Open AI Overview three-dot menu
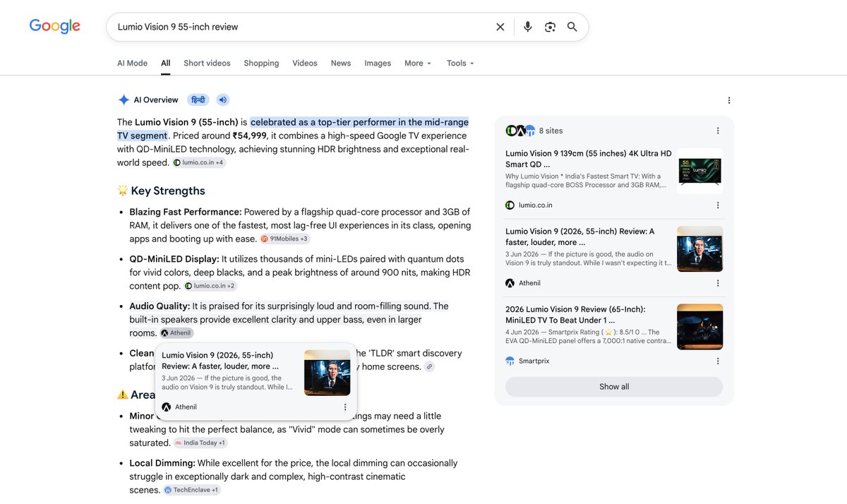The height and width of the screenshot is (504, 847). 729,100
